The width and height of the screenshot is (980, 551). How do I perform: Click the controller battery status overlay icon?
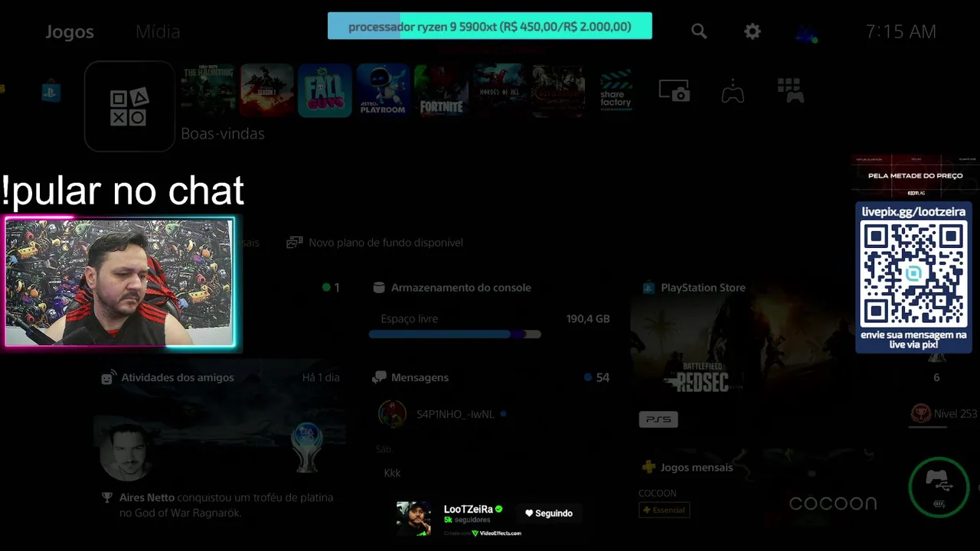pyautogui.click(x=939, y=487)
